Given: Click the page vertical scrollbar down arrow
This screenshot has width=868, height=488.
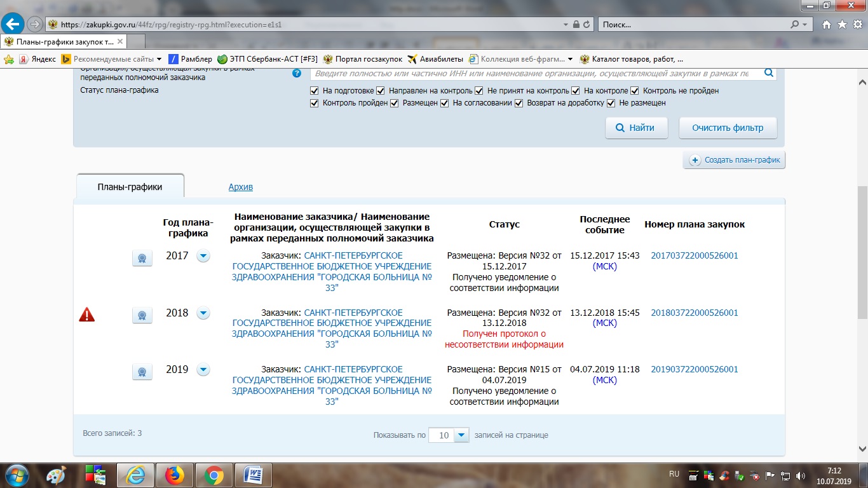Looking at the screenshot, I should click(x=862, y=450).
